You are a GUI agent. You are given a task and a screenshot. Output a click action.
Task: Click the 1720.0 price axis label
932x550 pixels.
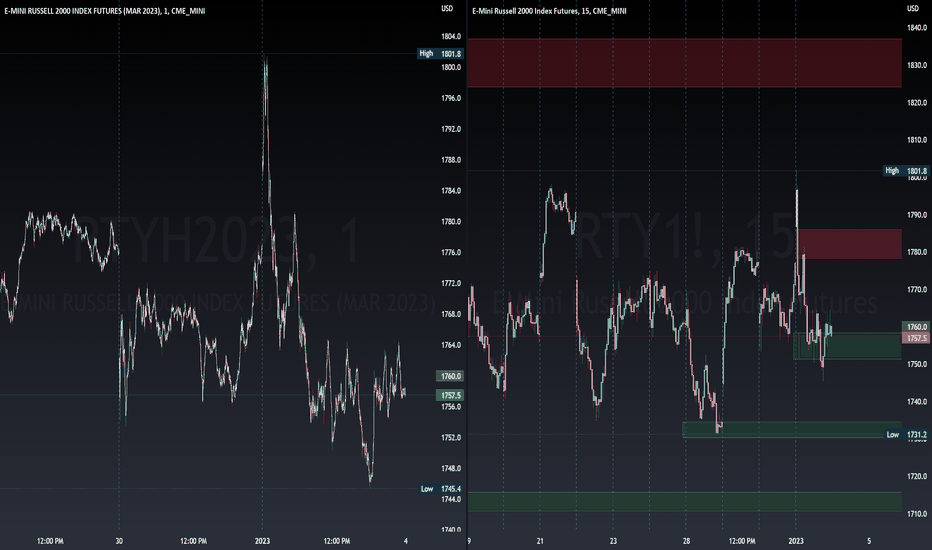[917, 476]
